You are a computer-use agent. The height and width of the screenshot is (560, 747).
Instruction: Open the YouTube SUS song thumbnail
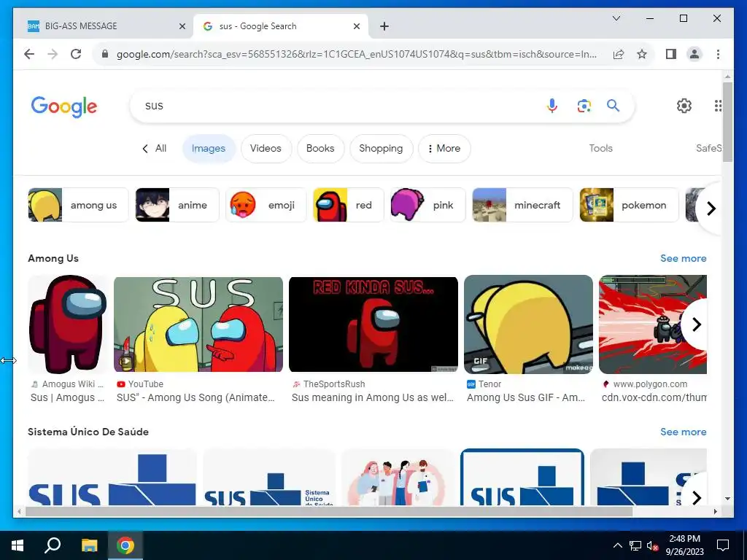click(x=198, y=324)
